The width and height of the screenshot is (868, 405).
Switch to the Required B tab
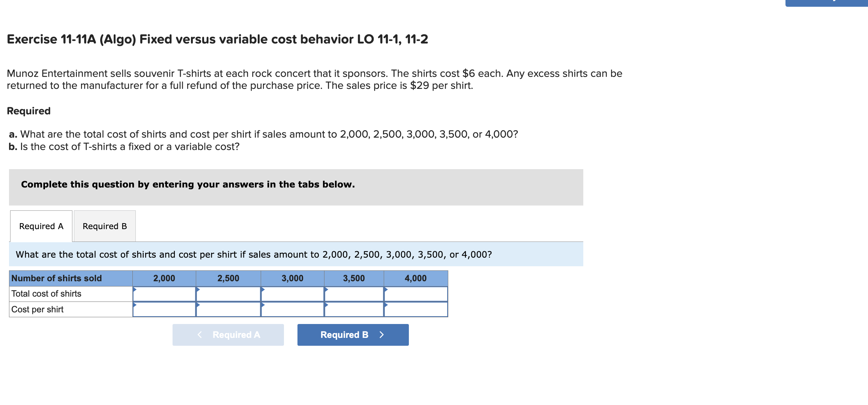click(x=104, y=226)
